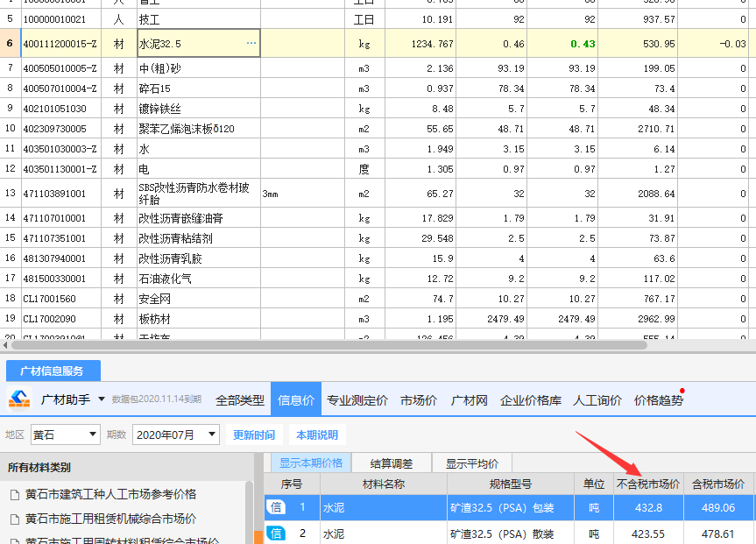This screenshot has height=544, width=756.
Task: Switch to the 专业测定价 tab
Action: tap(357, 399)
